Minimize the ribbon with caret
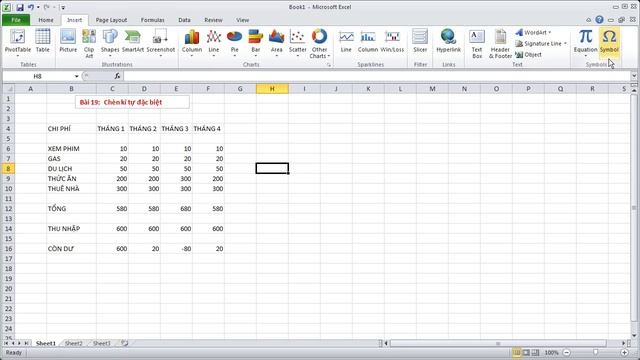640x360 pixels. 588,20
